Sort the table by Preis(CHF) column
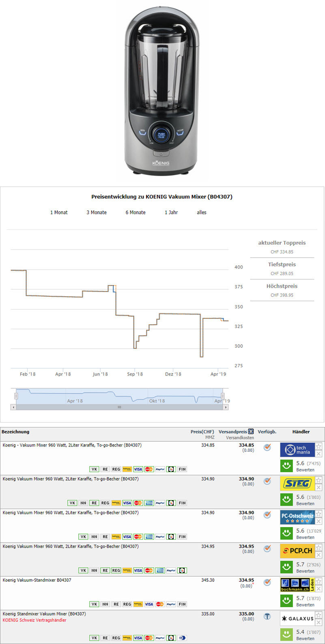Viewport: 325px width, 644px height. coord(202,432)
